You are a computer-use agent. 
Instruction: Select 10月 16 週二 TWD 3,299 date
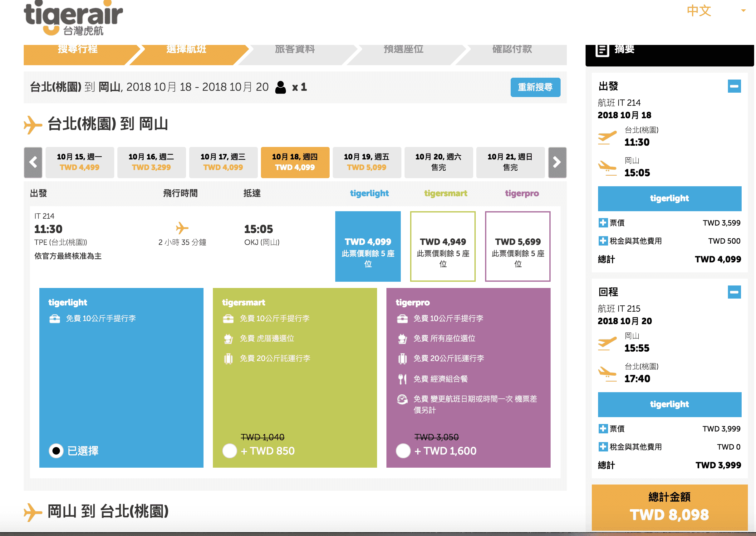coord(151,162)
